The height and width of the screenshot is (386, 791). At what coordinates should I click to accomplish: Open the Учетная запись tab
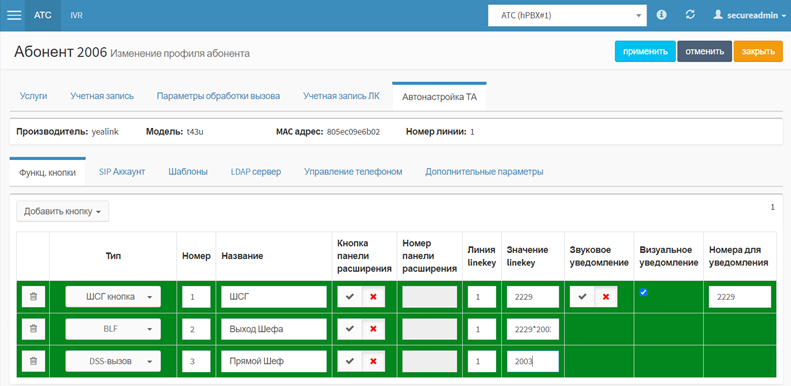click(x=102, y=96)
